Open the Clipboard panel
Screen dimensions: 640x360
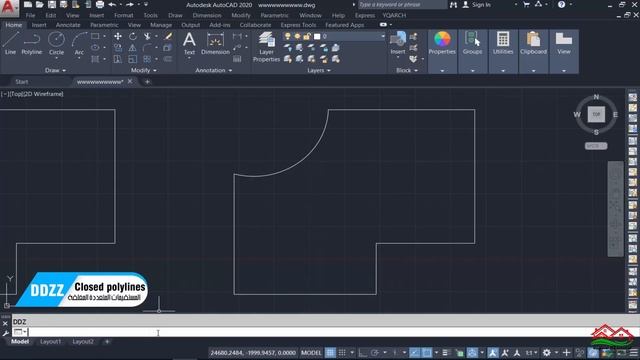533,43
